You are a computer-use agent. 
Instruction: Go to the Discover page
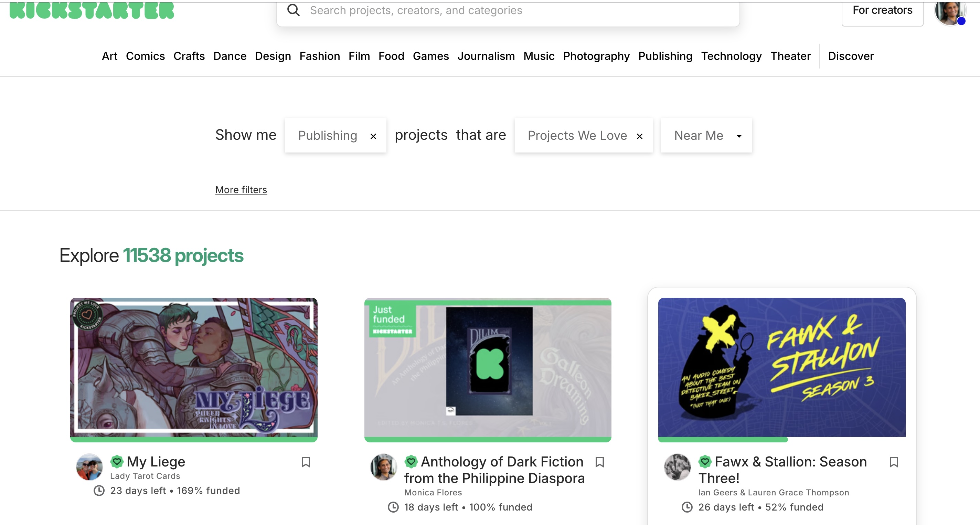[x=851, y=56]
